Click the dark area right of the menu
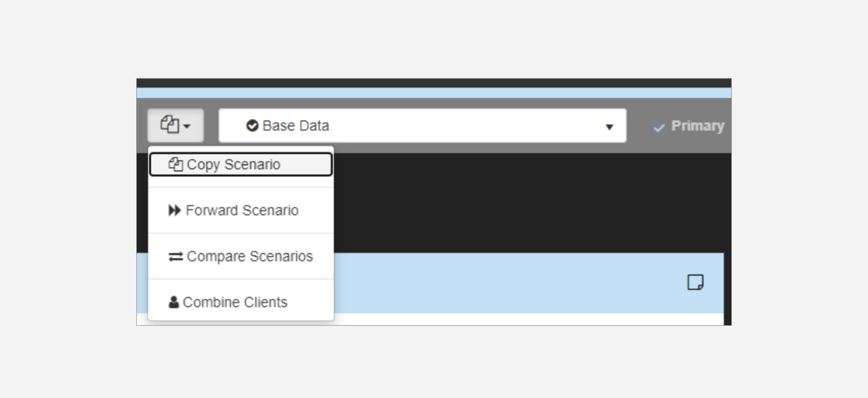Image resolution: width=868 pixels, height=398 pixels. pos(509,204)
